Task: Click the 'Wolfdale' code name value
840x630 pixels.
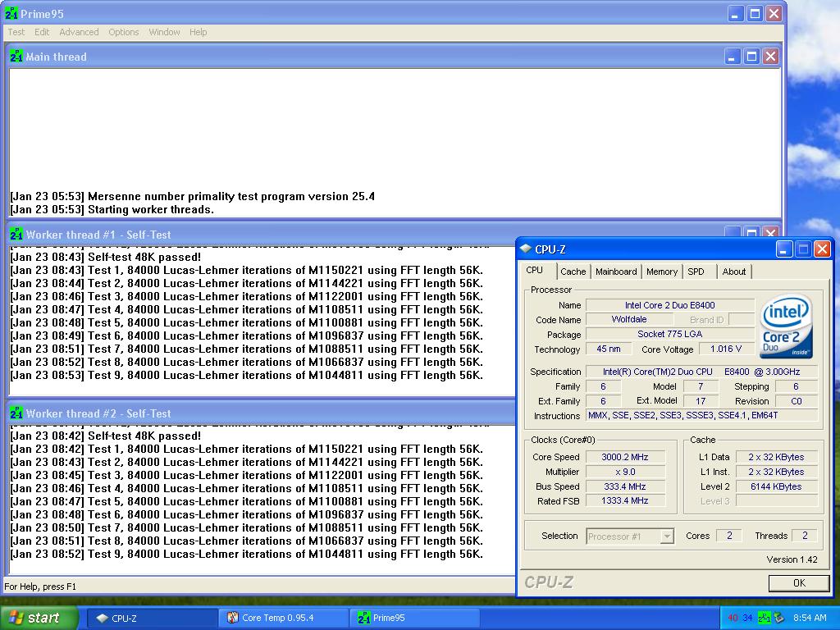Action: tap(629, 319)
